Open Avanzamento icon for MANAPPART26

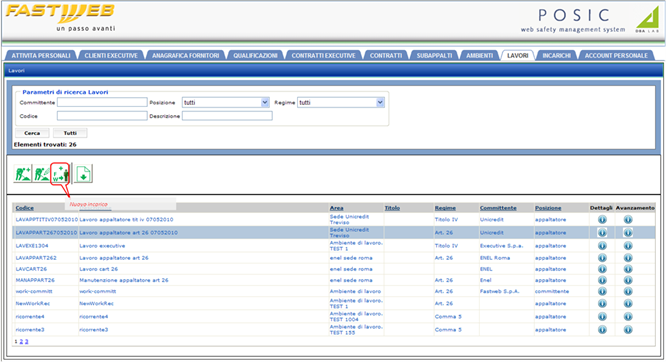coord(628,280)
